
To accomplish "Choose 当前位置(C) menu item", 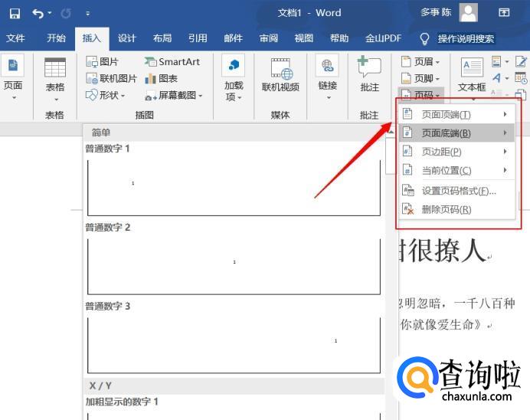I will [456, 170].
